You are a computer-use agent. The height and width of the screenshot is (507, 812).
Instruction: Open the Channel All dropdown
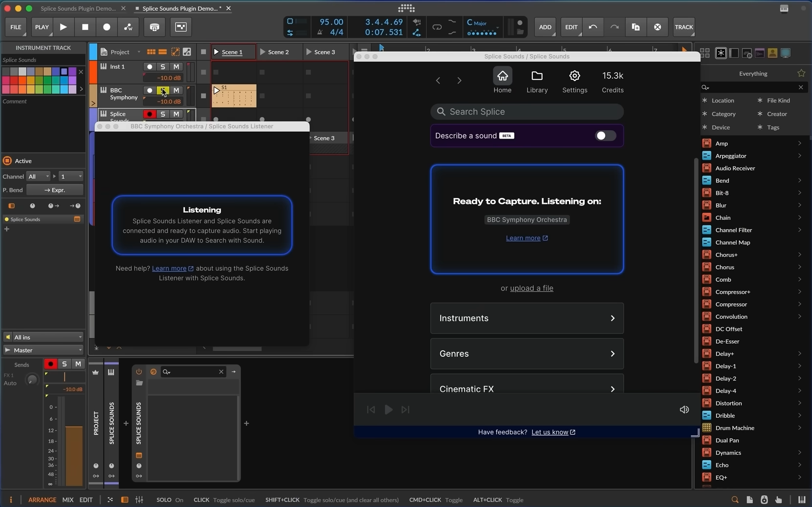tap(39, 176)
